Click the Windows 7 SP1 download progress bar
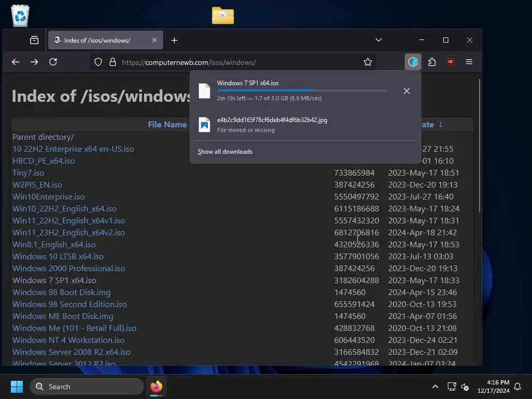Screen dimensions: 532x399 point(302,90)
